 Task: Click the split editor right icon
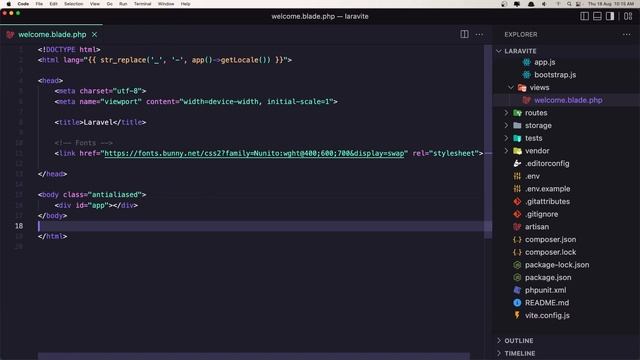pyautogui.click(x=464, y=34)
